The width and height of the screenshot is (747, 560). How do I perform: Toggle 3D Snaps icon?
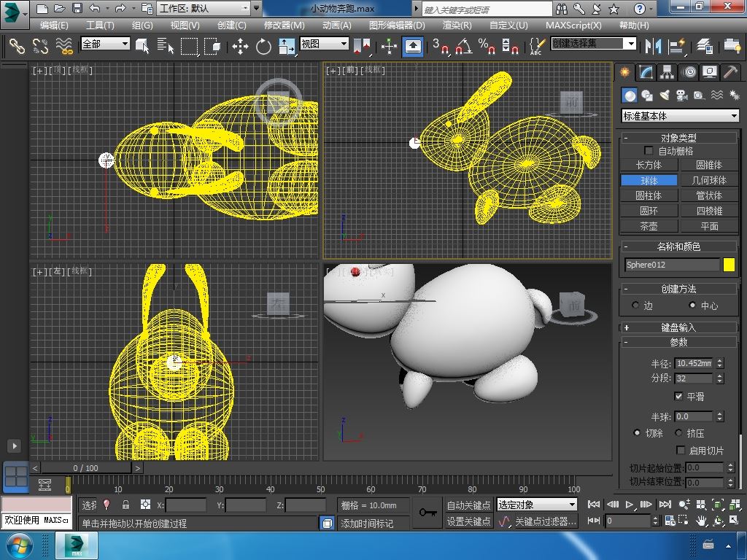[x=441, y=46]
